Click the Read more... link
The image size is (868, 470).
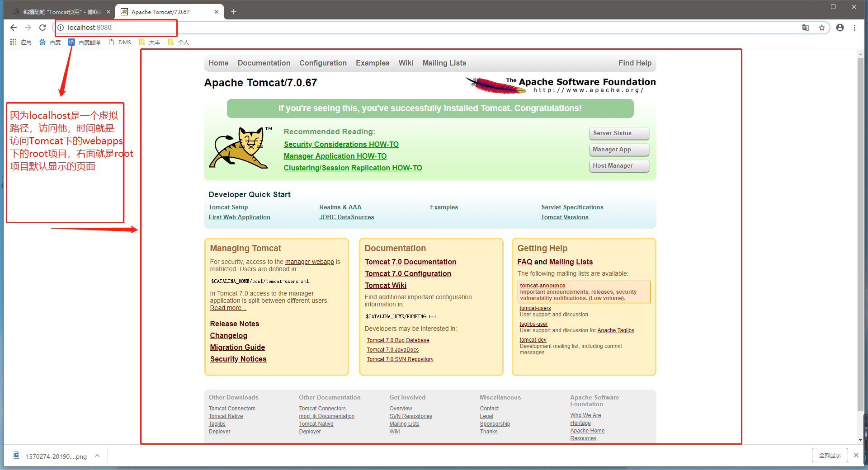click(x=228, y=308)
